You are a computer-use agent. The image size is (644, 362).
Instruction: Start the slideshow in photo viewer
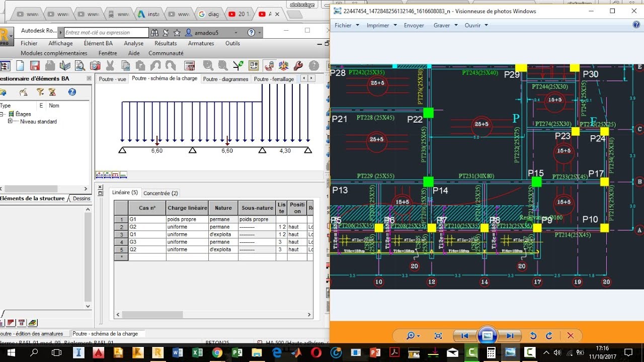tap(487, 335)
